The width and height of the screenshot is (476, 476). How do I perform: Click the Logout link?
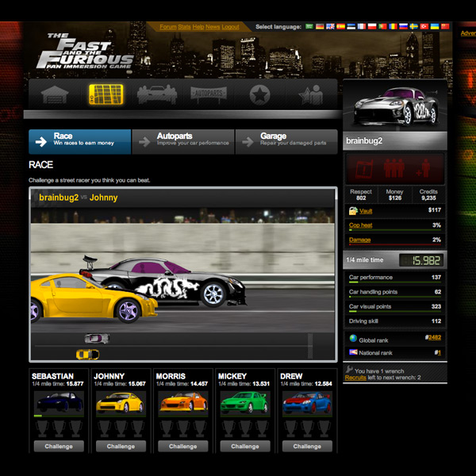click(230, 27)
